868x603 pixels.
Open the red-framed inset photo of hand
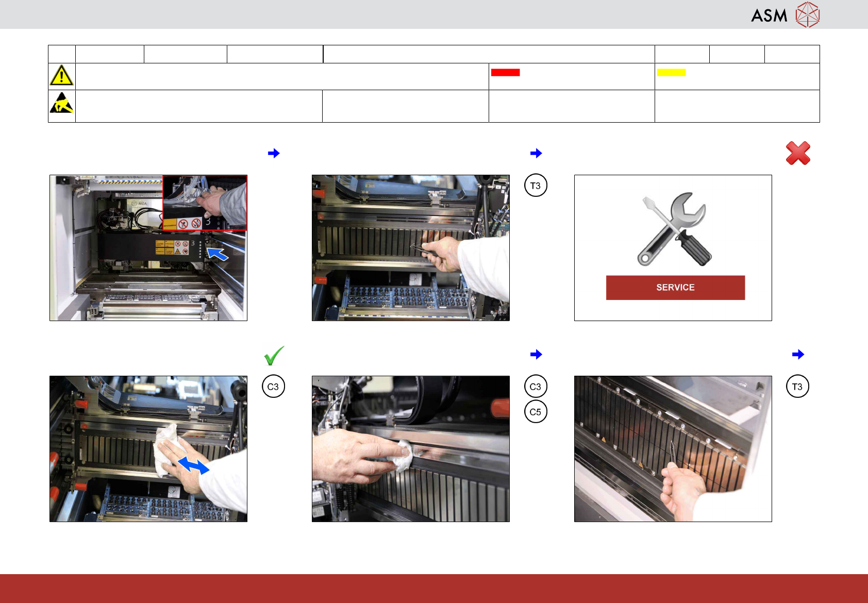click(x=205, y=203)
